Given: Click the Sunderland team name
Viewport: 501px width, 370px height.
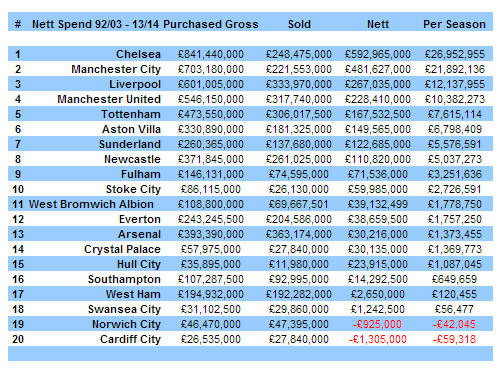Looking at the screenshot, I should (x=130, y=144).
